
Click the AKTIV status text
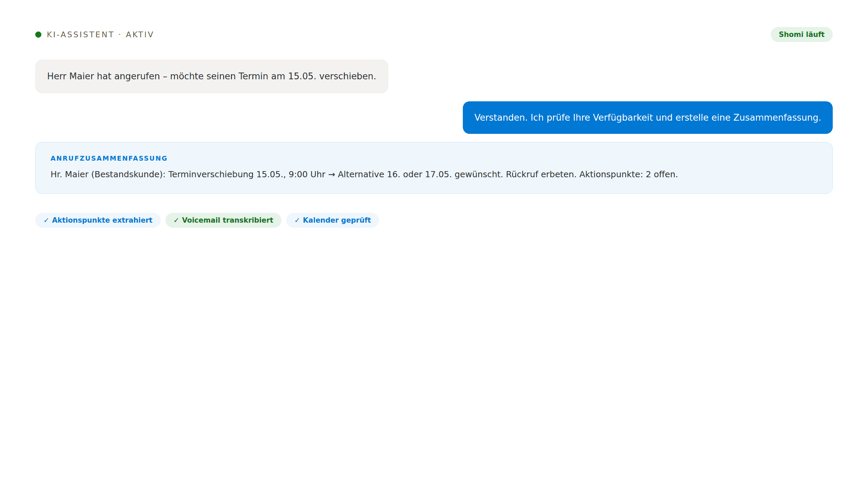tap(140, 35)
